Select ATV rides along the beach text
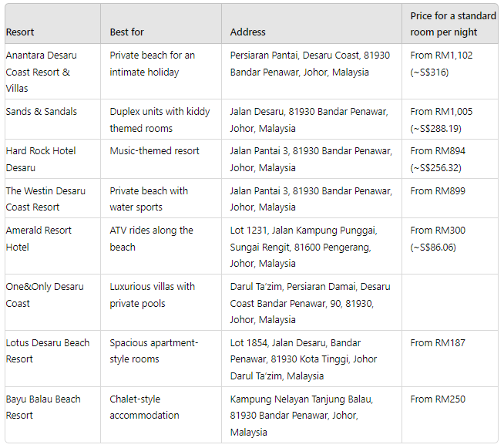The height and width of the screenshot is (448, 504). point(151,238)
